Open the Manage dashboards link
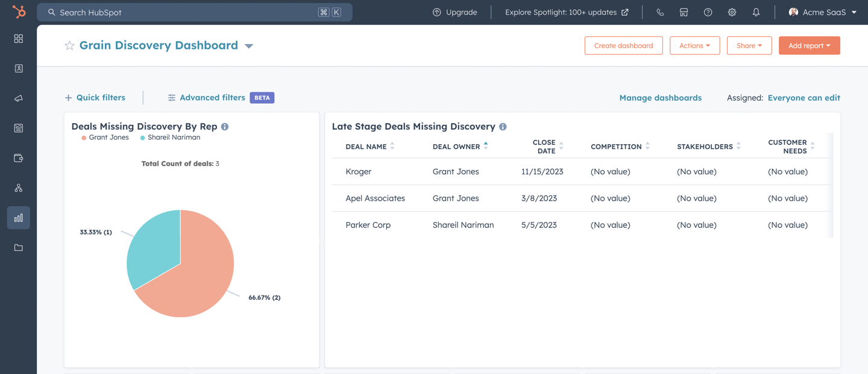This screenshot has height=374, width=868. 660,98
